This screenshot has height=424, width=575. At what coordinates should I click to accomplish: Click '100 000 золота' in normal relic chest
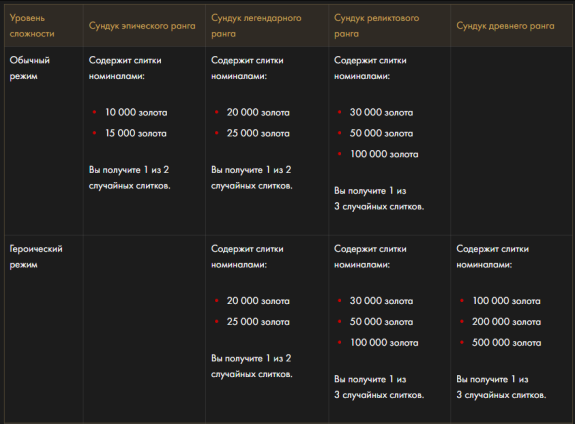[x=384, y=154]
